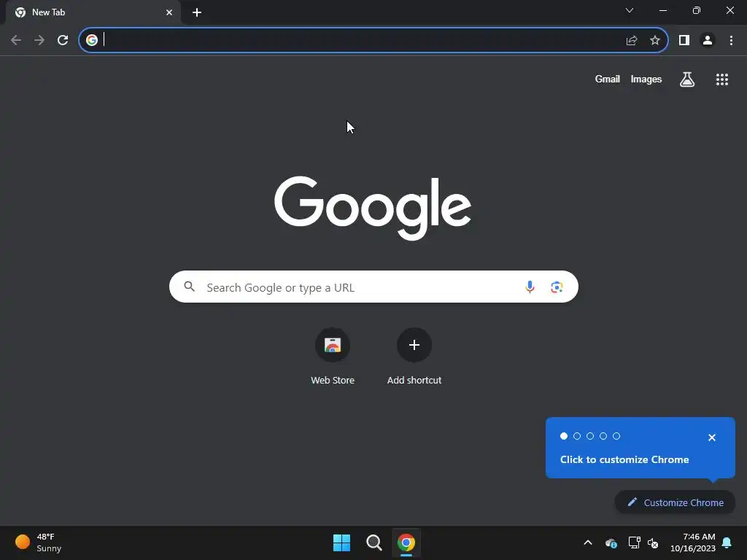Open the Web Store shortcut
Screen dimensions: 747x560
pos(333,356)
